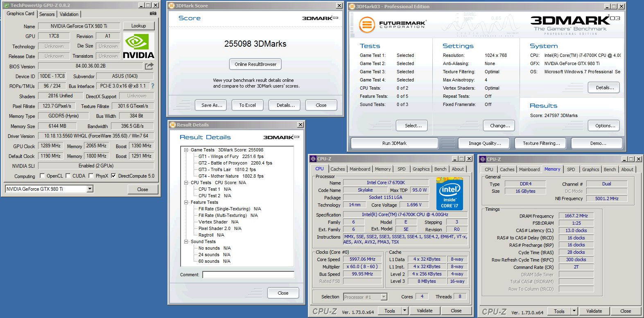This screenshot has width=644, height=318.
Task: Click the GPU-Z title bar application icon
Action: click(x=7, y=5)
